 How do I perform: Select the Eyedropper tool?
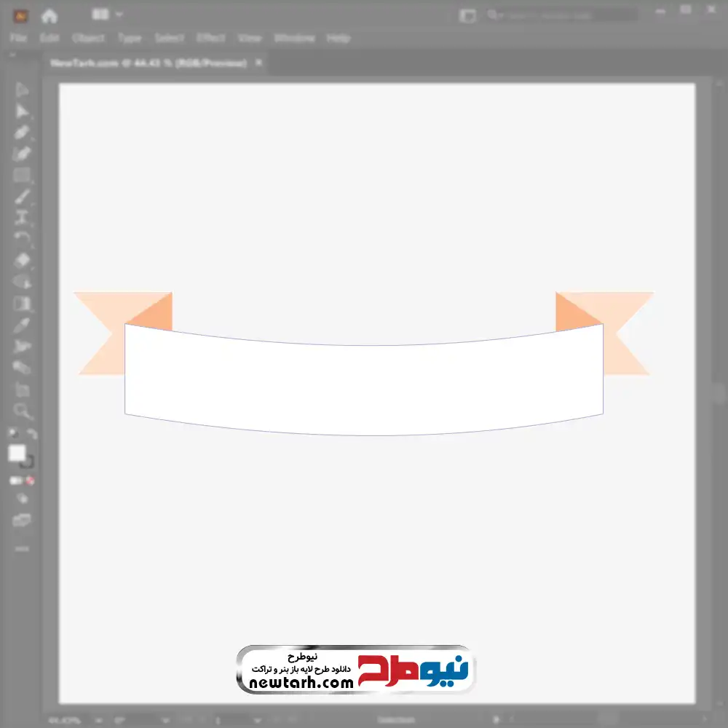tap(22, 325)
